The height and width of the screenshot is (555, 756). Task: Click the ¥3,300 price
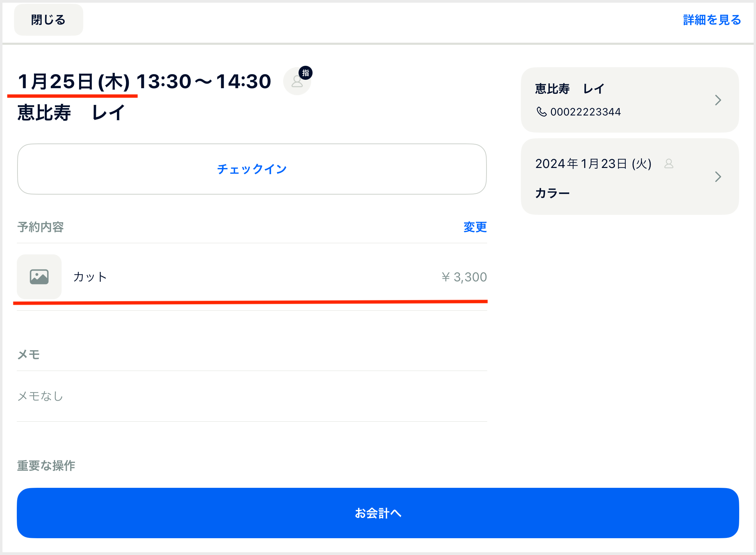pos(464,277)
